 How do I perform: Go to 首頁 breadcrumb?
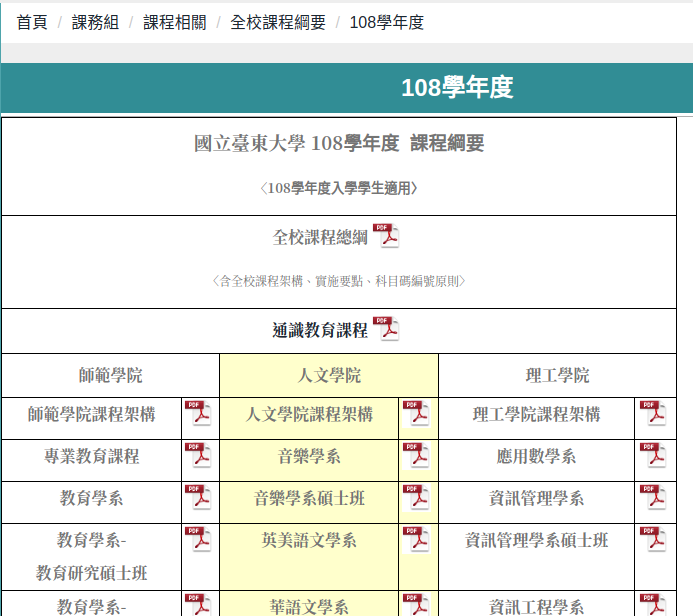tap(32, 22)
